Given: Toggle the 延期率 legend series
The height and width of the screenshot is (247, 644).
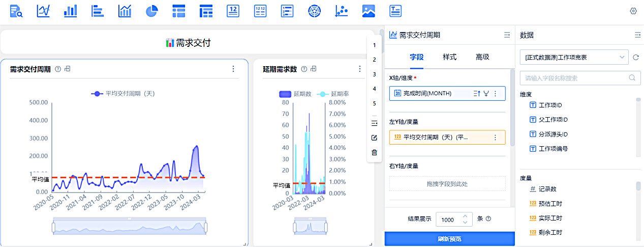Looking at the screenshot, I should point(333,94).
